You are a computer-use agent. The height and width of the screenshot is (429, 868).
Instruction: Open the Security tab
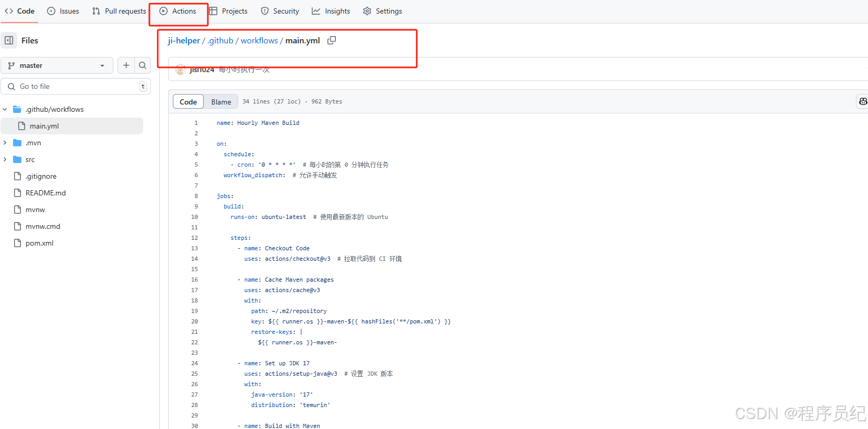pos(280,11)
